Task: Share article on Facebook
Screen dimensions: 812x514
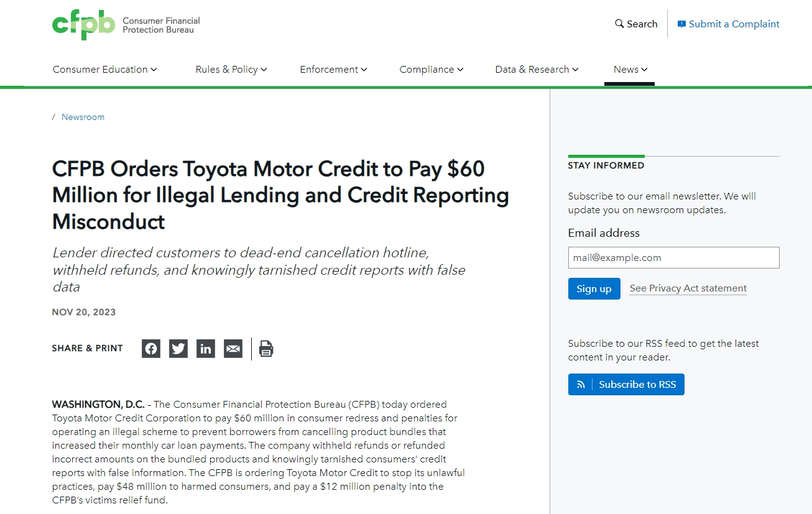Action: tap(151, 349)
